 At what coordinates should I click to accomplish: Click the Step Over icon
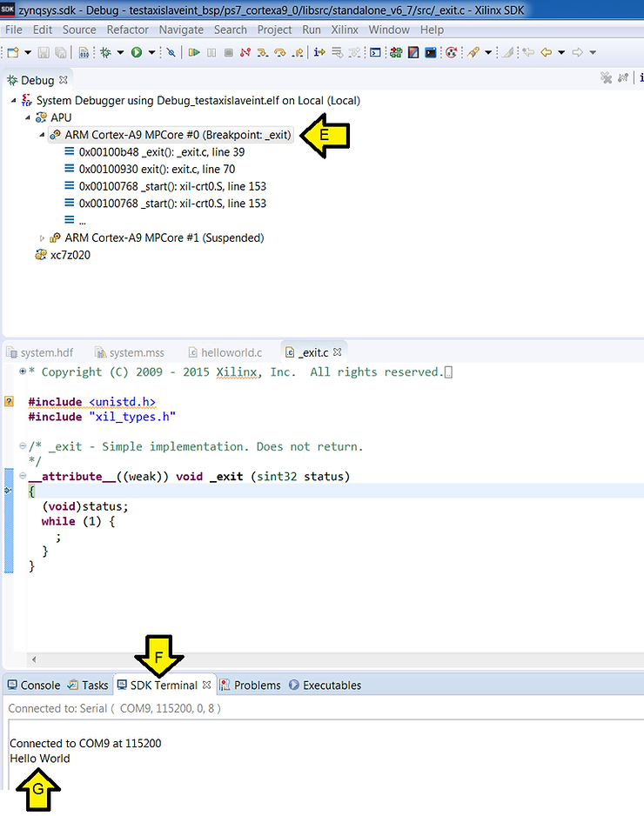tap(279, 52)
